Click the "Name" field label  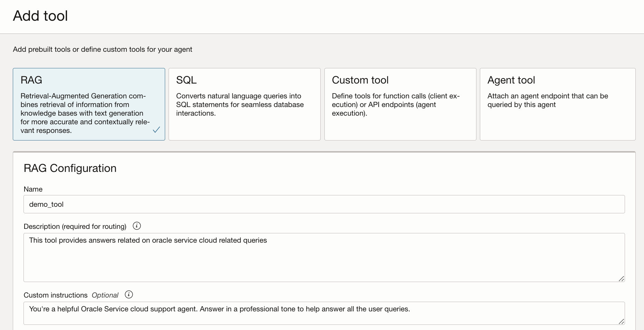33,189
